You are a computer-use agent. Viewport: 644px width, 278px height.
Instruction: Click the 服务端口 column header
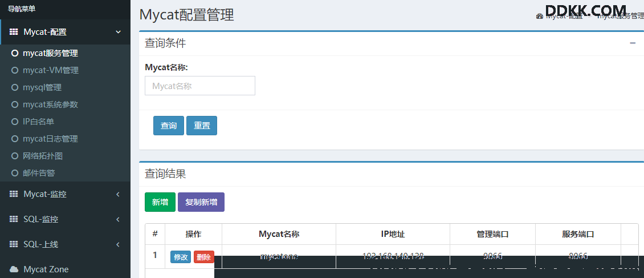(578, 234)
